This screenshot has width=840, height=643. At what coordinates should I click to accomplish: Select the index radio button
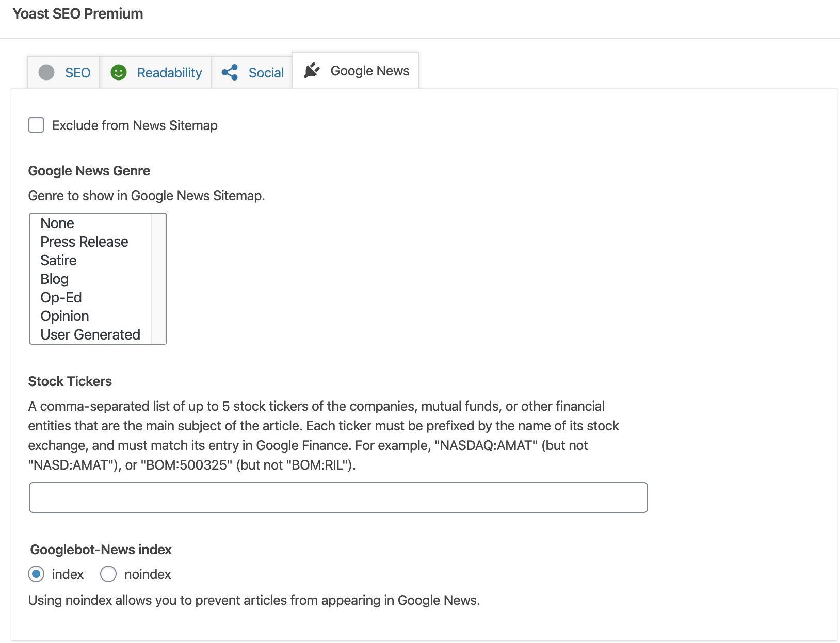coord(36,574)
